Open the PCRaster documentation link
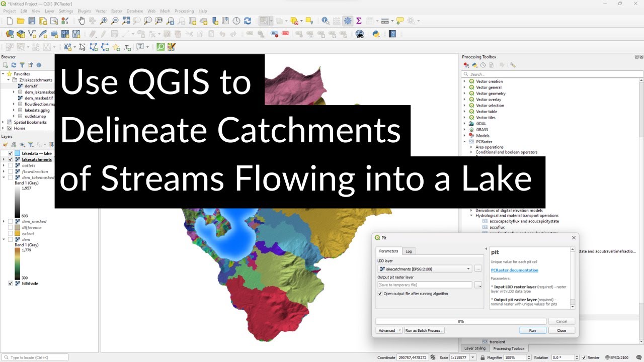644x362 pixels. point(514,270)
